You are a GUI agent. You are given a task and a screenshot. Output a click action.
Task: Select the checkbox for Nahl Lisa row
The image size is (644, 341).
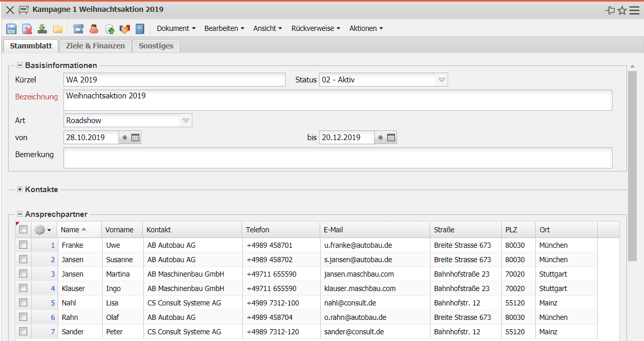(x=23, y=303)
